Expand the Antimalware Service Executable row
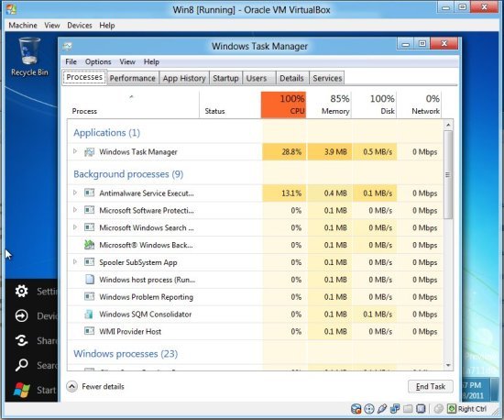 click(75, 193)
